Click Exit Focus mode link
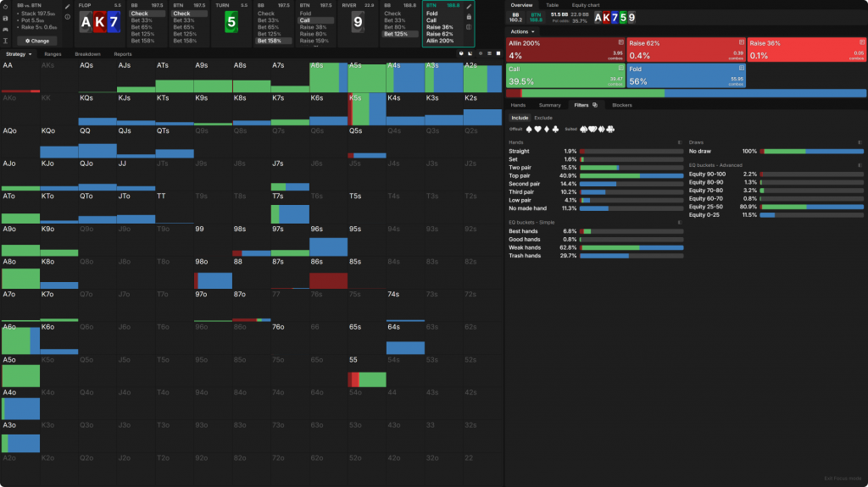Viewport: 868px width, 487px height. [843, 479]
